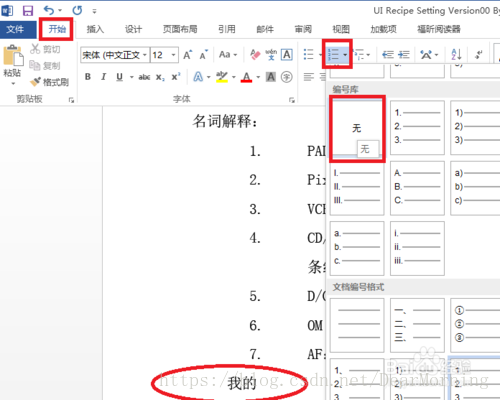Decrease font size with shrink font icon
This screenshot has height=400, width=500.
(203, 55)
